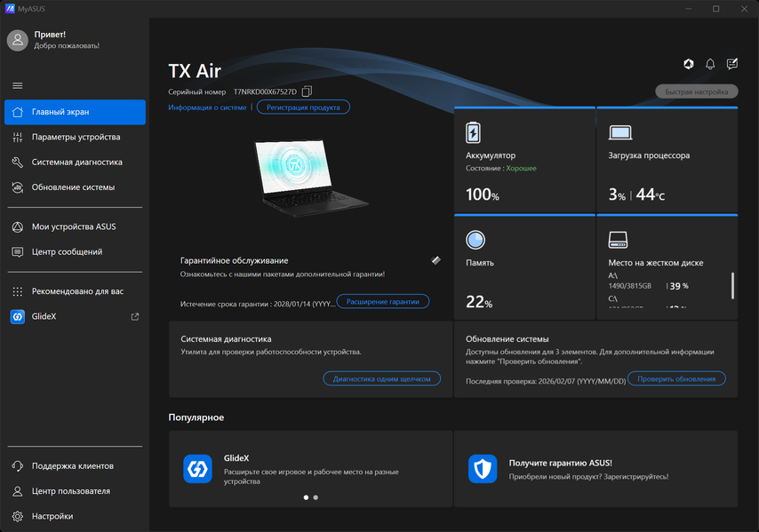Click Быстрая настройка button

pos(697,91)
